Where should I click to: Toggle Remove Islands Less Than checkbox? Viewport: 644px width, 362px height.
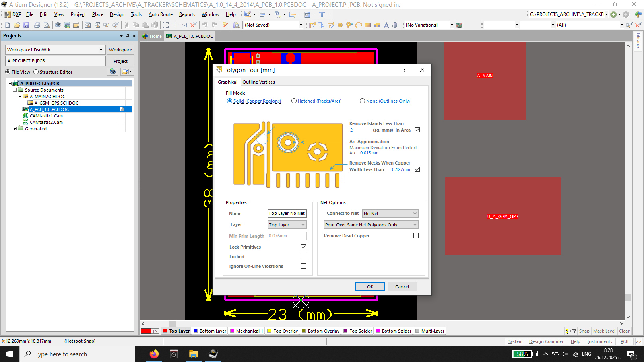point(417,130)
